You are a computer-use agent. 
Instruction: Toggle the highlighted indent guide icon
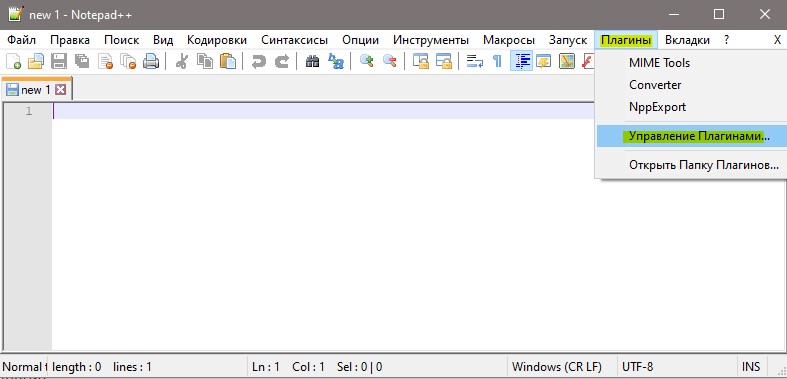pyautogui.click(x=521, y=61)
